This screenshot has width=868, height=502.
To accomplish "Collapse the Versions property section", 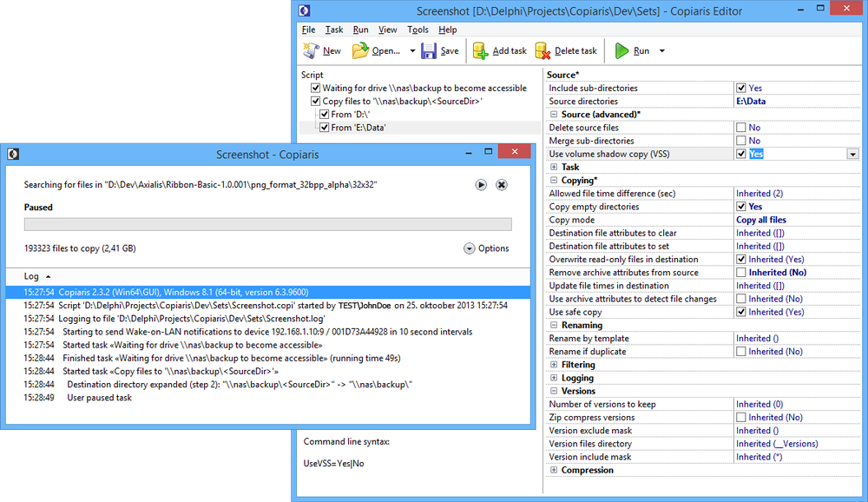I will click(554, 391).
